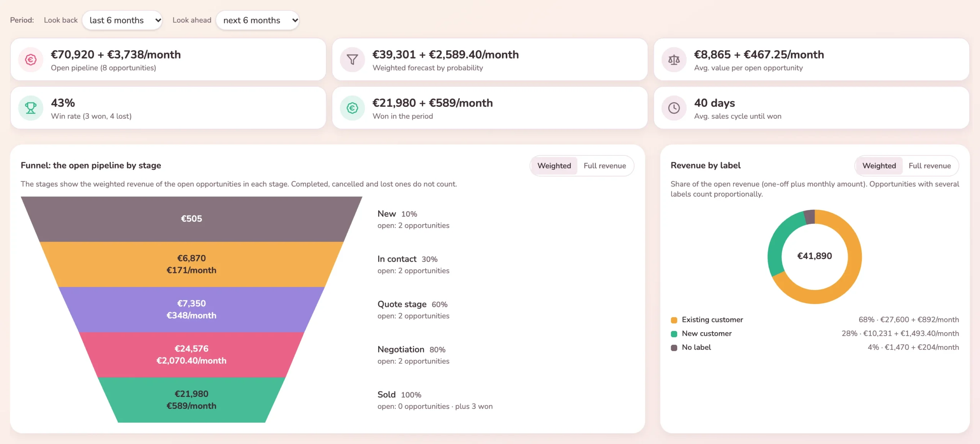Click "open: 0 opportunities · plus 3 won" text

pyautogui.click(x=435, y=406)
